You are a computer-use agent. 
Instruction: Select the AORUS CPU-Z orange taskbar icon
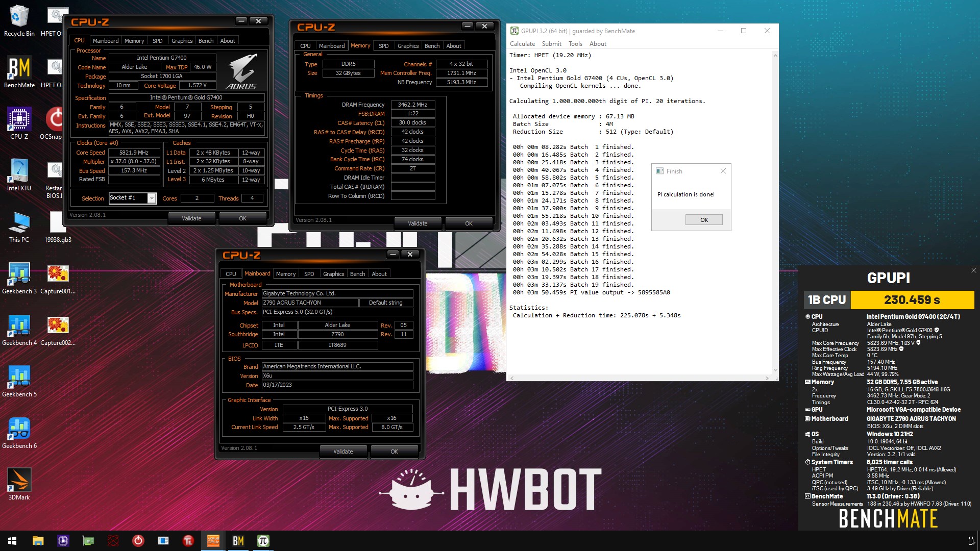pos(213,541)
